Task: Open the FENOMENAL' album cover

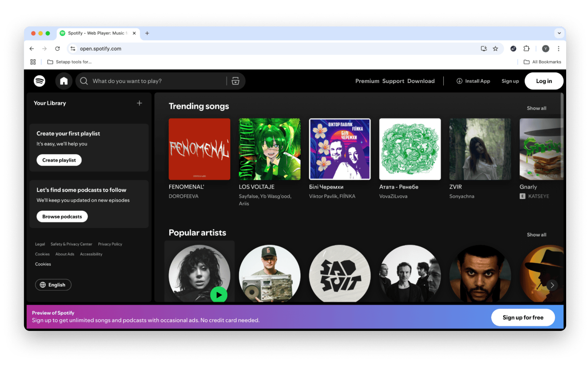Action: click(x=199, y=149)
